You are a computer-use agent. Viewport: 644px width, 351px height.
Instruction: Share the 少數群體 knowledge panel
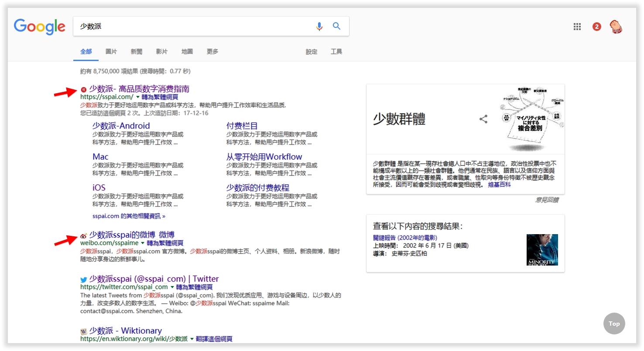click(483, 119)
